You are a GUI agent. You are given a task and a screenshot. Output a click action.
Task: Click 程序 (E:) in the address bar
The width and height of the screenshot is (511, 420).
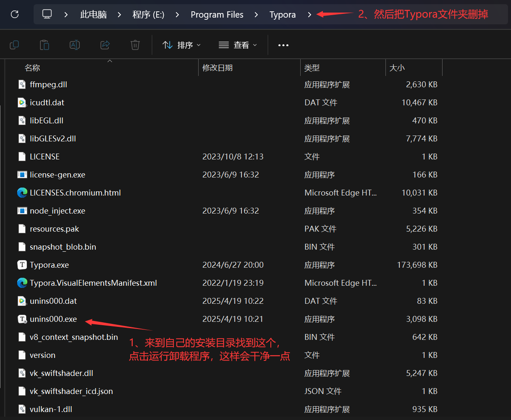(148, 14)
